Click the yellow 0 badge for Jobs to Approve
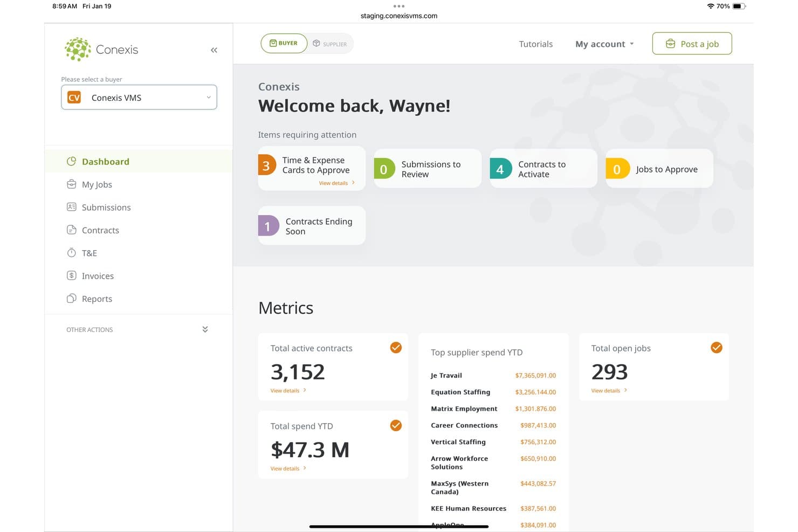The image size is (798, 532). (617, 169)
